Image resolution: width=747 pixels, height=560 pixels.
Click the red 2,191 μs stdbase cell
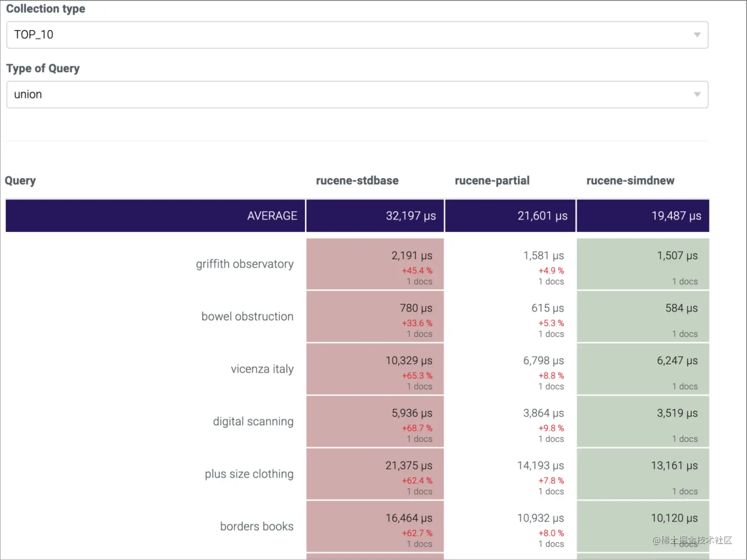375,264
